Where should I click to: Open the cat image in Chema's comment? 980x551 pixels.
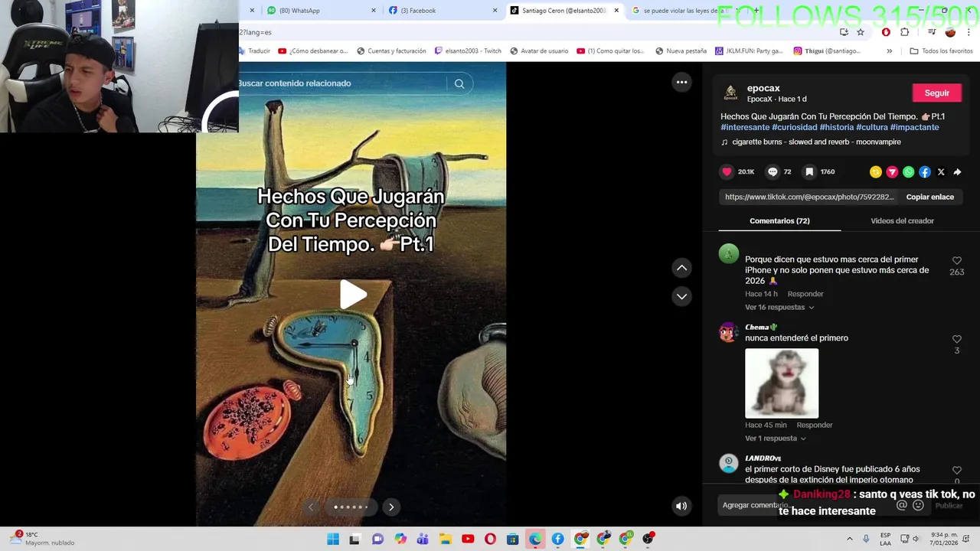[782, 383]
